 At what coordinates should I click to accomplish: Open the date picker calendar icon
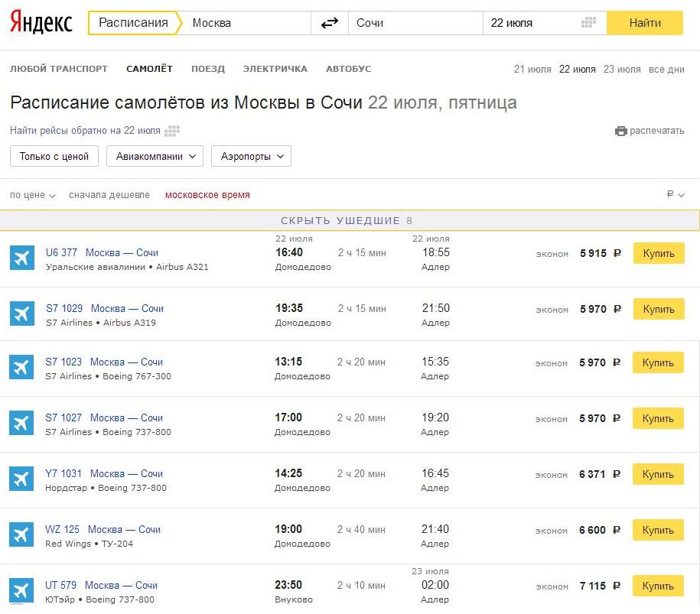(588, 23)
